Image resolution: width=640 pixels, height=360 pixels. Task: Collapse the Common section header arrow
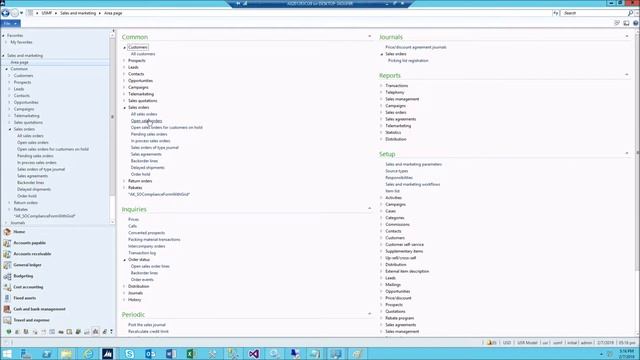370,37
